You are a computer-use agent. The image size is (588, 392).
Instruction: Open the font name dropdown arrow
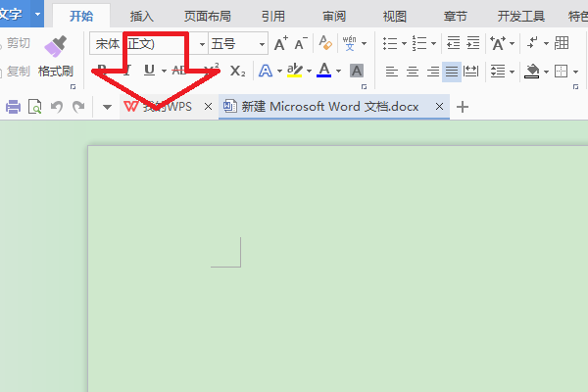pyautogui.click(x=202, y=44)
